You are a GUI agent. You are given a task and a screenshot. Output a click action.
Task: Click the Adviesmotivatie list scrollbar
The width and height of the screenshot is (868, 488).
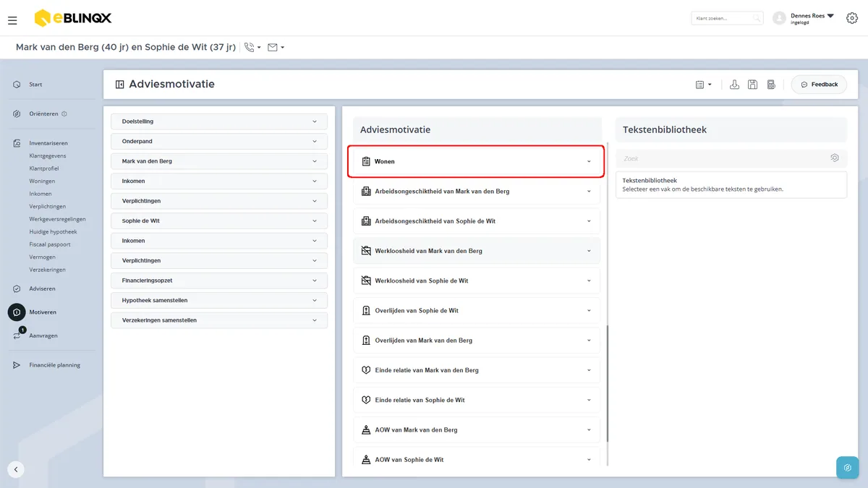tap(608, 383)
